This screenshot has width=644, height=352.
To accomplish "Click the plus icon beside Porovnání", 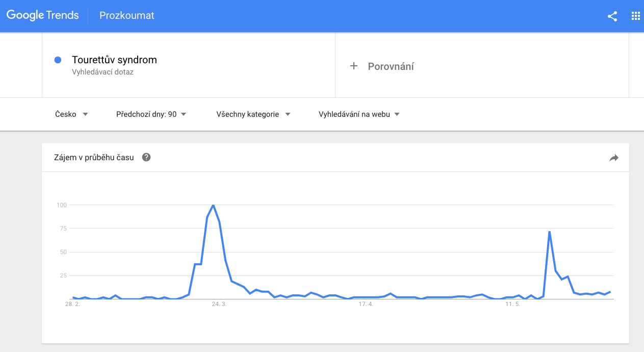I will [x=354, y=66].
